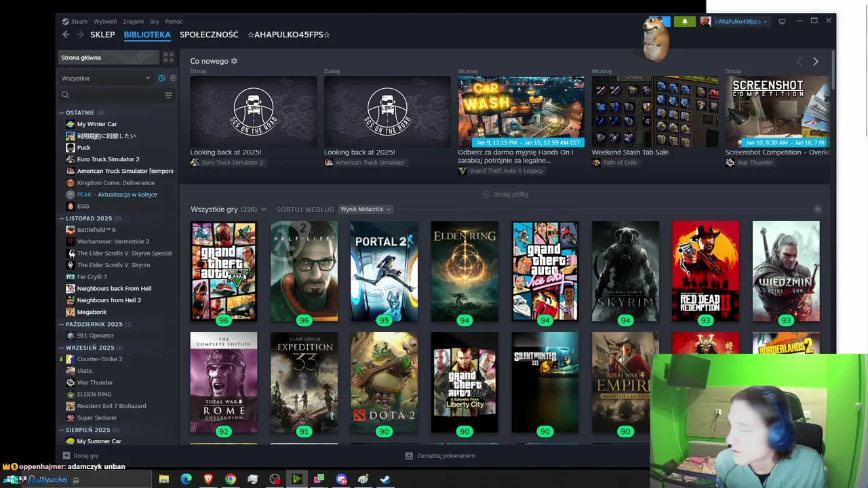Open Brave browser from taskbar
The height and width of the screenshot is (488, 868).
[208, 479]
